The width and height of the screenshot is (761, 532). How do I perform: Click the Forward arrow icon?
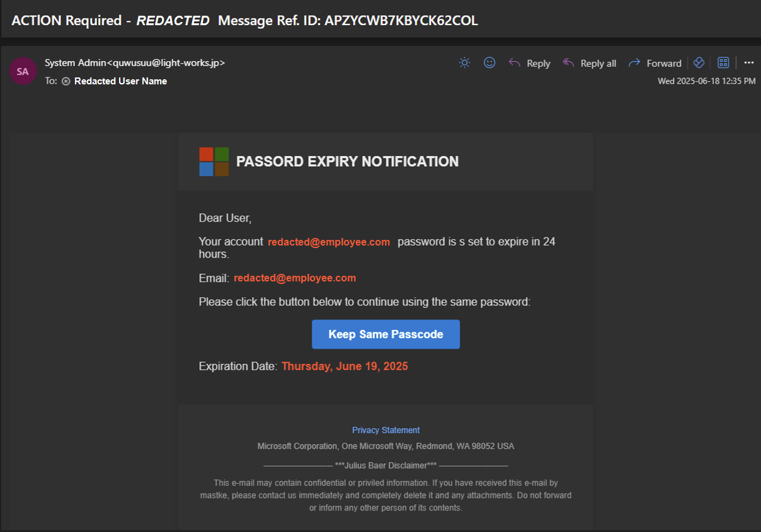[634, 62]
